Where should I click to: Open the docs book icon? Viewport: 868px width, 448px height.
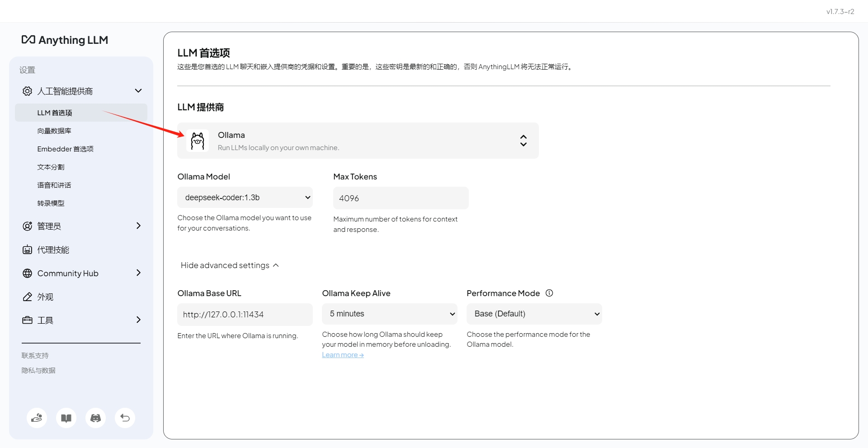tap(66, 418)
